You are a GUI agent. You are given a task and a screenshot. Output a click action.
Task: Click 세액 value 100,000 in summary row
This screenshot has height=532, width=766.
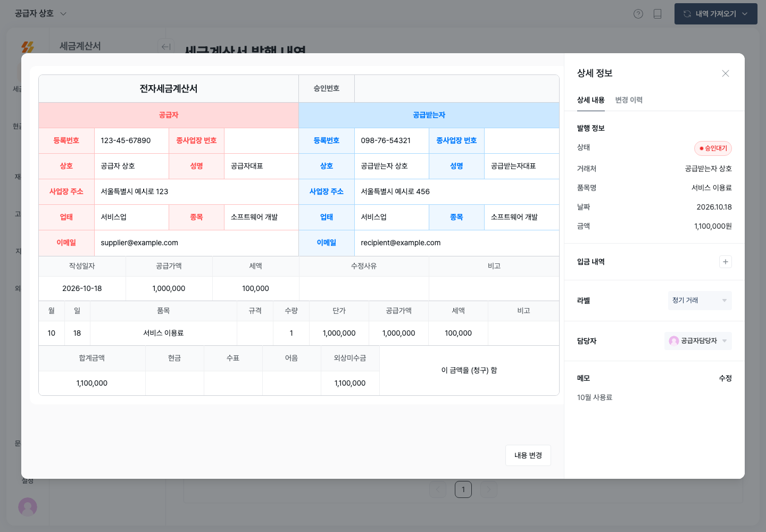255,288
